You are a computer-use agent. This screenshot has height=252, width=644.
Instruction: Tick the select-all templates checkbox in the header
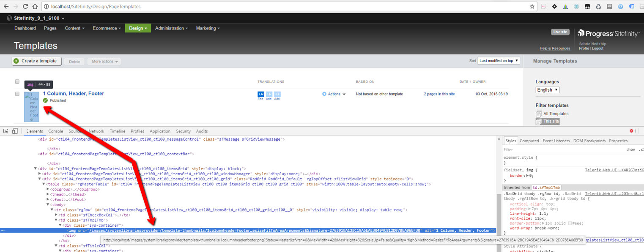point(17,81)
